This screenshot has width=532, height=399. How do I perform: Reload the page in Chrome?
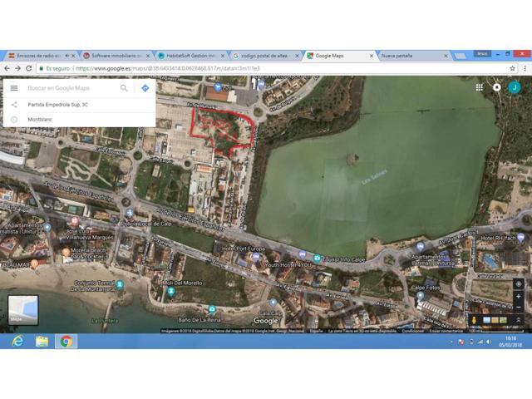[x=29, y=68]
